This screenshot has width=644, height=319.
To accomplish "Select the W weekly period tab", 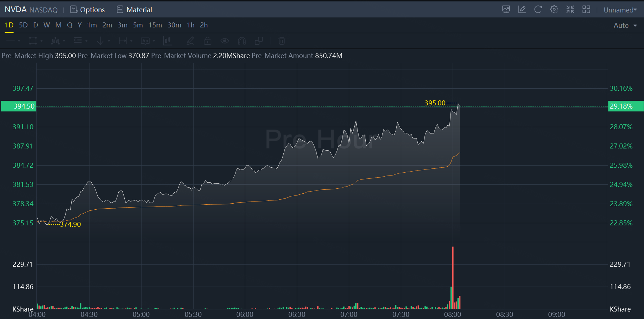I will 47,25.
